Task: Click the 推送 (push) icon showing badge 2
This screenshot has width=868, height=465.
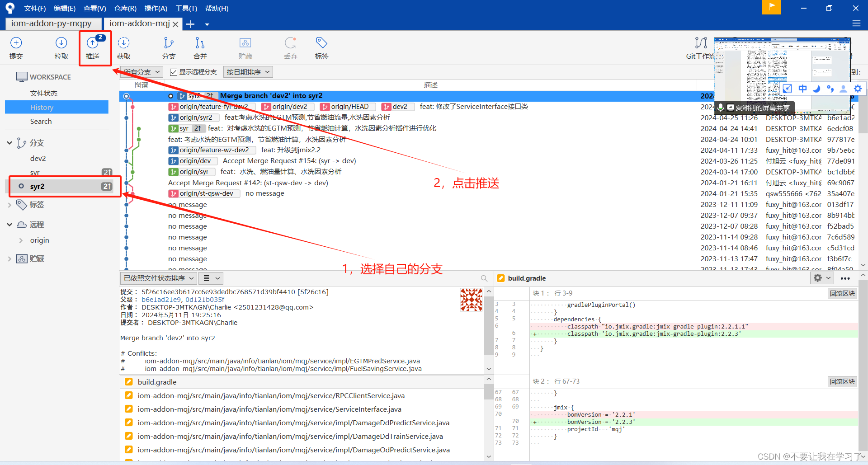Action: pos(94,47)
